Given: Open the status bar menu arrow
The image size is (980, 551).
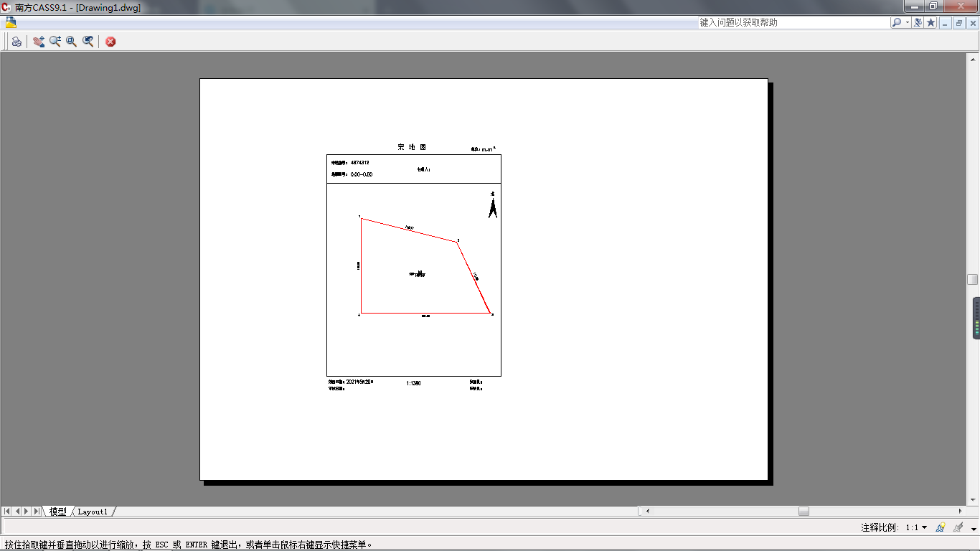Looking at the screenshot, I should [974, 529].
